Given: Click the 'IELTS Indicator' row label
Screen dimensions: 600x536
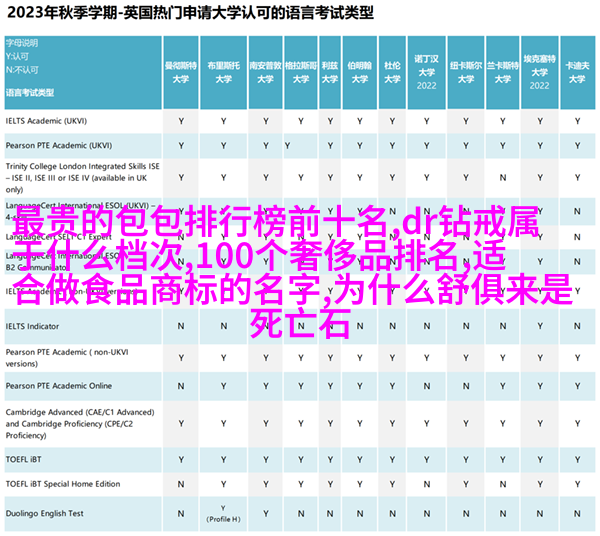Looking at the screenshot, I should click(33, 326).
